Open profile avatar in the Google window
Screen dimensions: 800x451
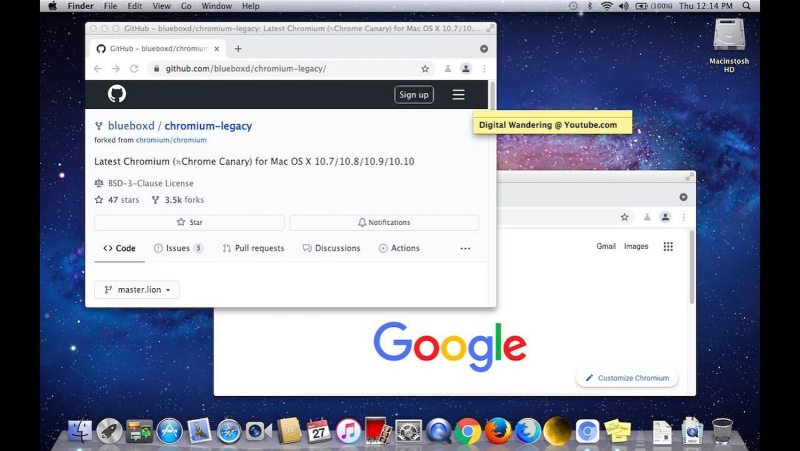(x=665, y=217)
